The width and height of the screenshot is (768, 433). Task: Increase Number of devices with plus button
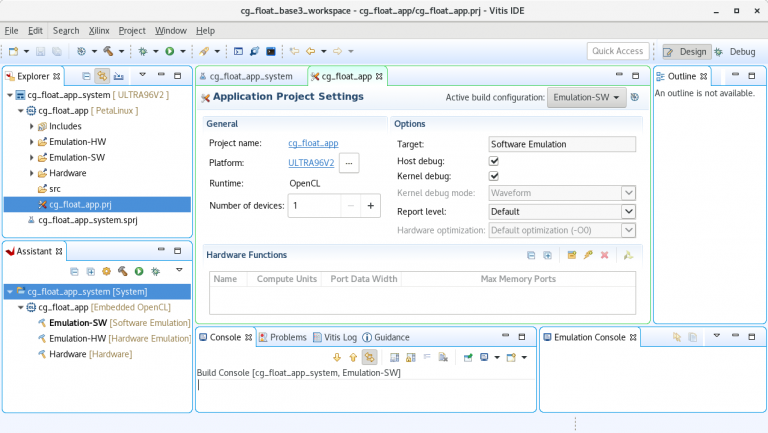(x=370, y=205)
